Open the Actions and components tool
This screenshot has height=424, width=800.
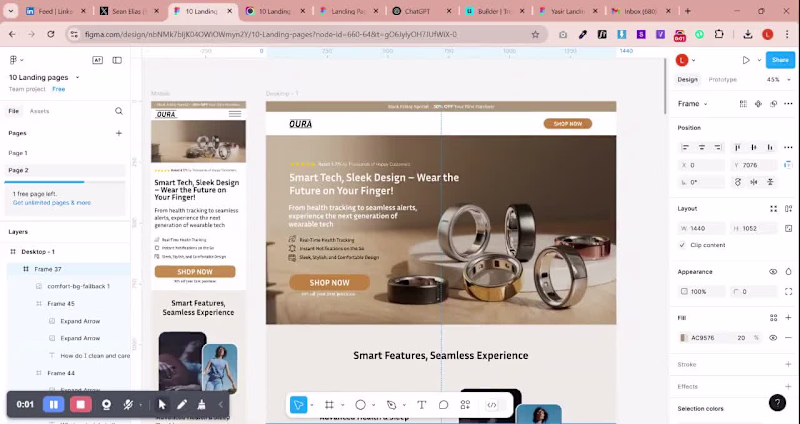point(465,405)
